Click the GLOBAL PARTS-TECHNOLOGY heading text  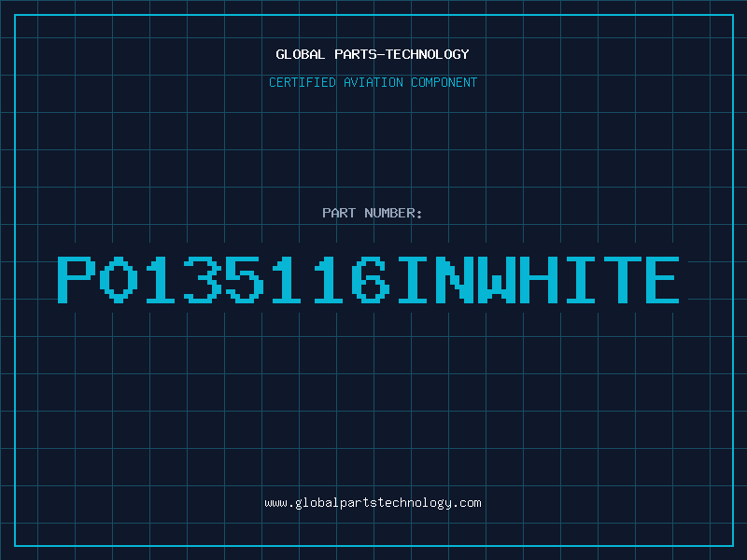click(373, 54)
